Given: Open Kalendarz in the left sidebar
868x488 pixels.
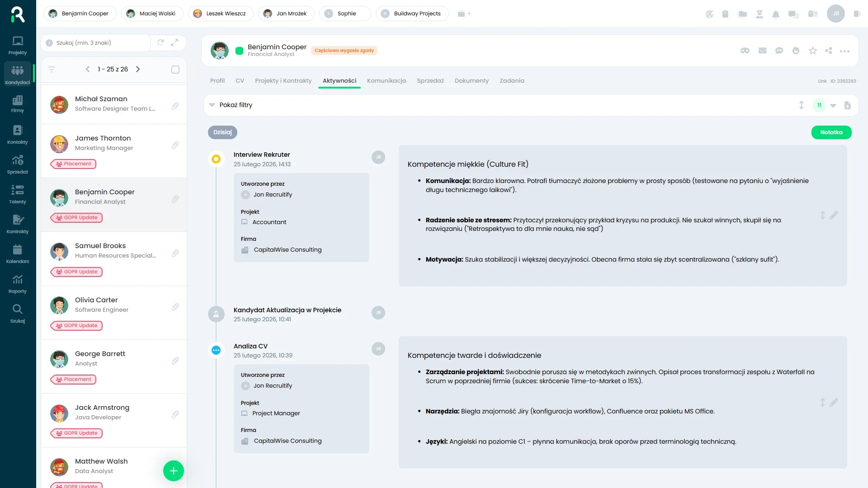Looking at the screenshot, I should pyautogui.click(x=18, y=254).
